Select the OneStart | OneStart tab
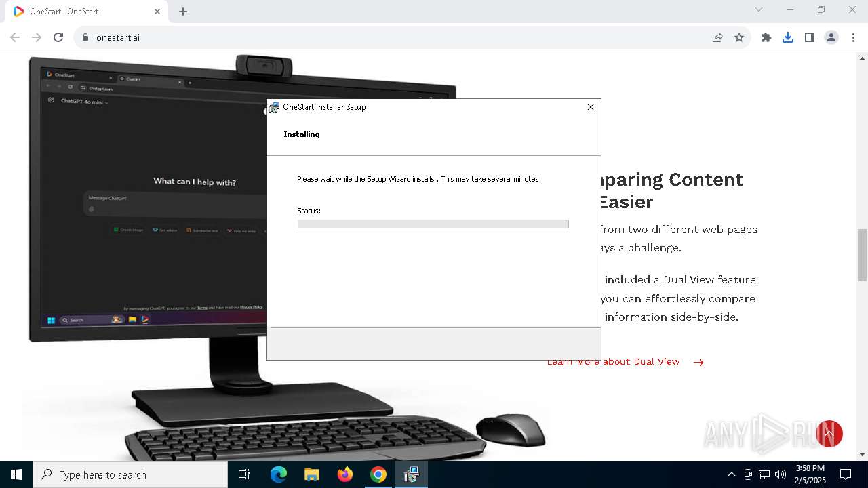The height and width of the screenshot is (488, 868). pyautogui.click(x=87, y=12)
